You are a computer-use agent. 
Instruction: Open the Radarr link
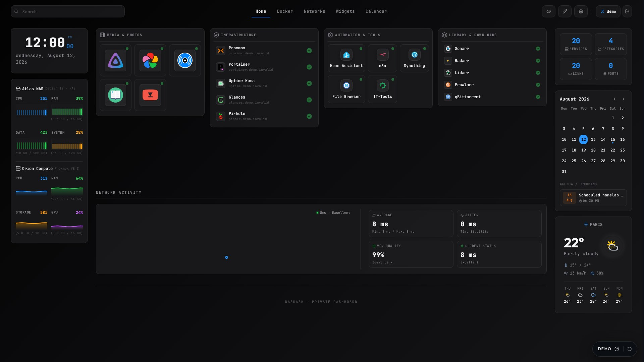(x=492, y=61)
